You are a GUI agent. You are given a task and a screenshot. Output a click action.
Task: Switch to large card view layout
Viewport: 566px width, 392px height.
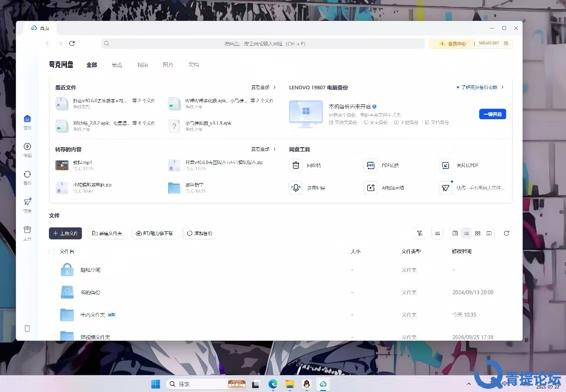489,233
